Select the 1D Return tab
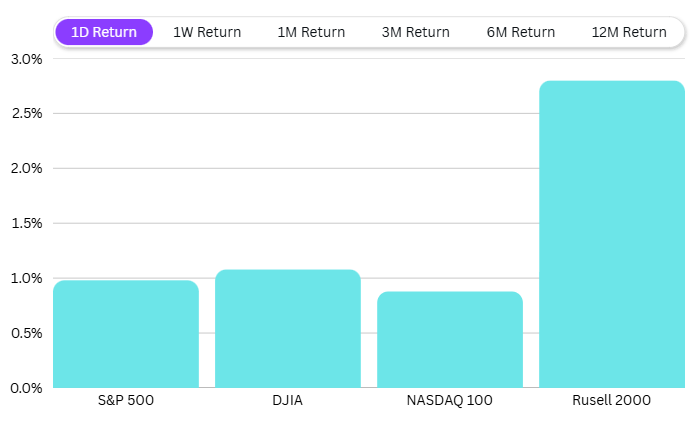Screen dimensions: 697x422 tap(104, 32)
